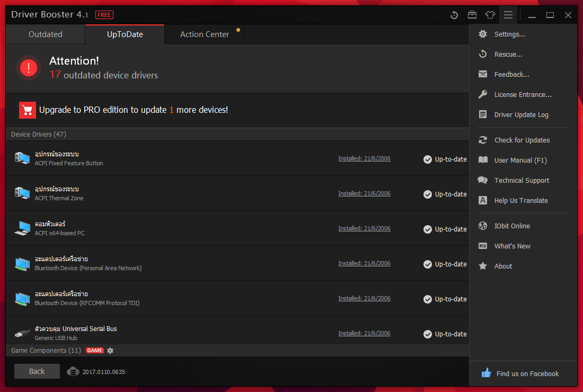Click the License Entrance key icon

(483, 94)
